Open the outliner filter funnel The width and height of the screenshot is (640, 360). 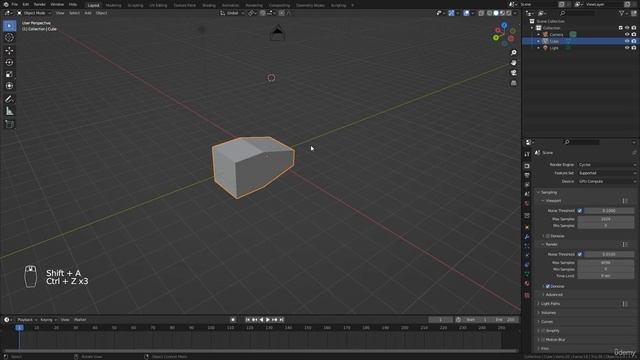[x=622, y=13]
